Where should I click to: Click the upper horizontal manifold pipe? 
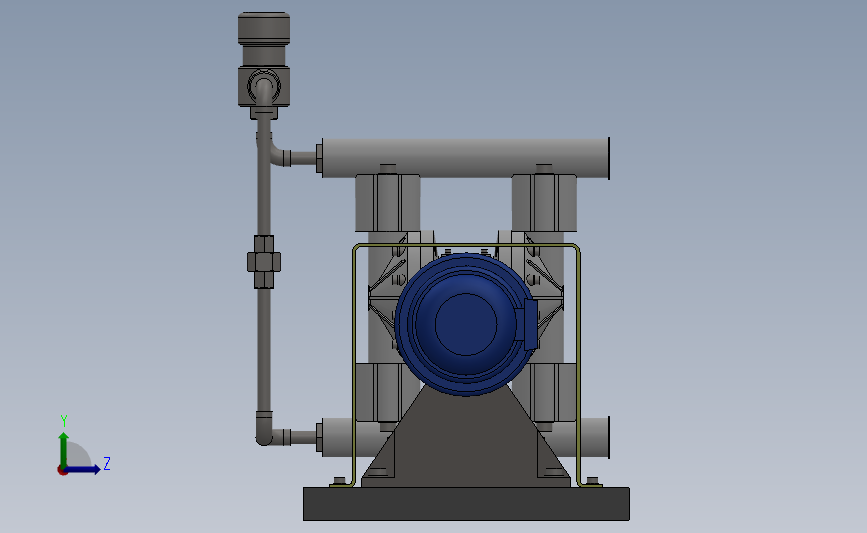pos(466,158)
